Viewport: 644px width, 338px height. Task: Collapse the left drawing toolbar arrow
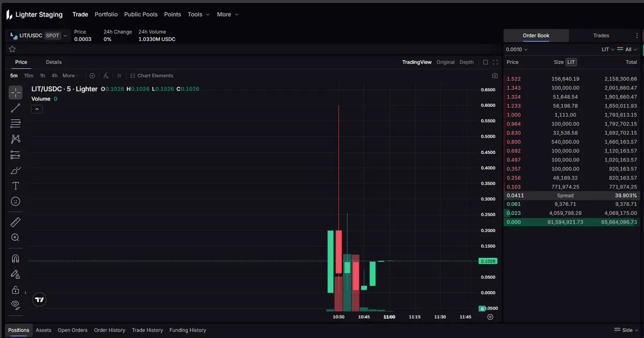pos(26,293)
